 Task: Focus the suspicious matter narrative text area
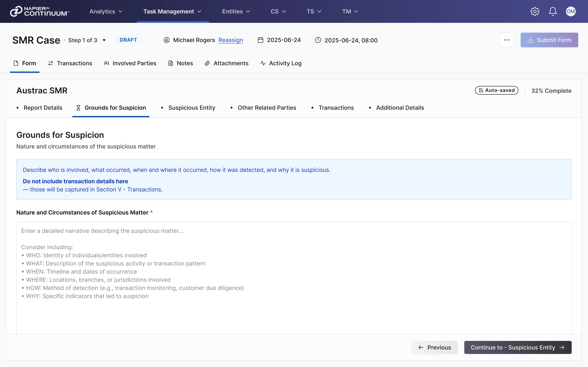tap(294, 277)
